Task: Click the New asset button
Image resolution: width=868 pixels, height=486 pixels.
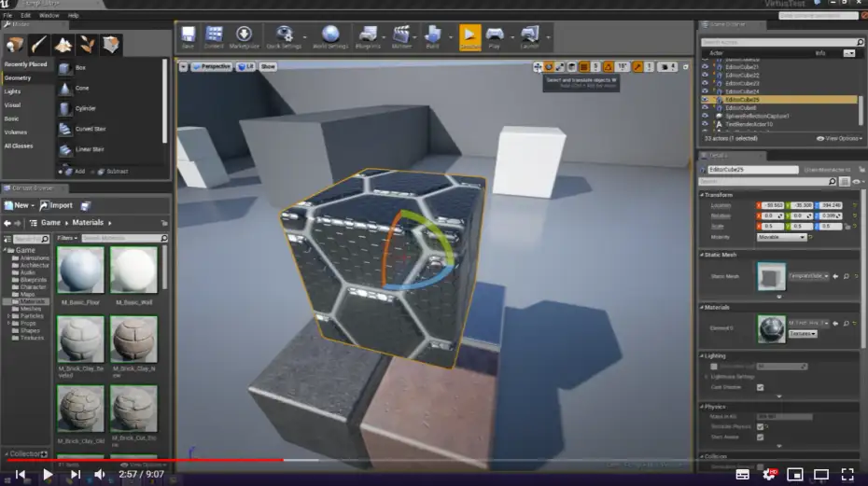Action: coord(20,205)
